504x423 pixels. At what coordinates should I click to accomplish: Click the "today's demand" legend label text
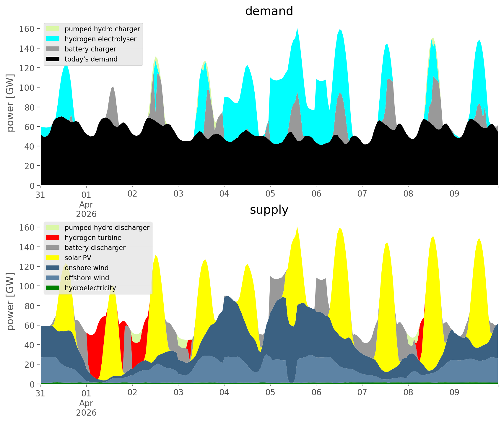click(x=91, y=59)
